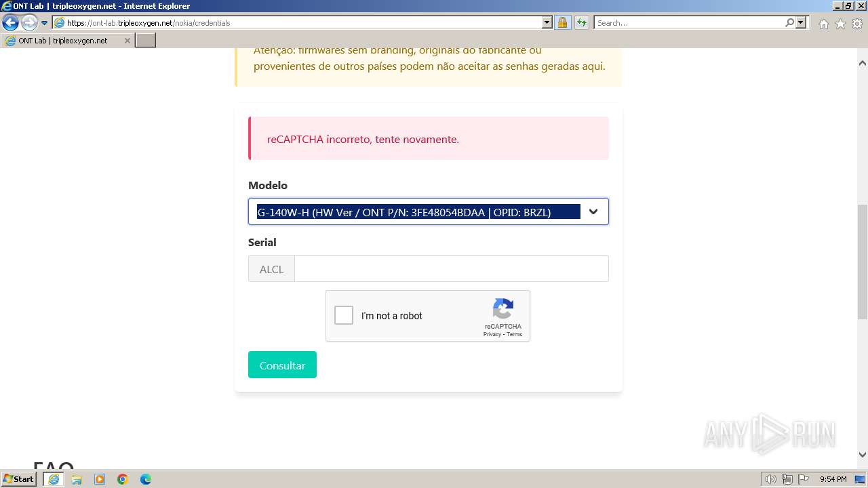This screenshot has height=488, width=868.
Task: Click the network tray icon
Action: point(787,479)
